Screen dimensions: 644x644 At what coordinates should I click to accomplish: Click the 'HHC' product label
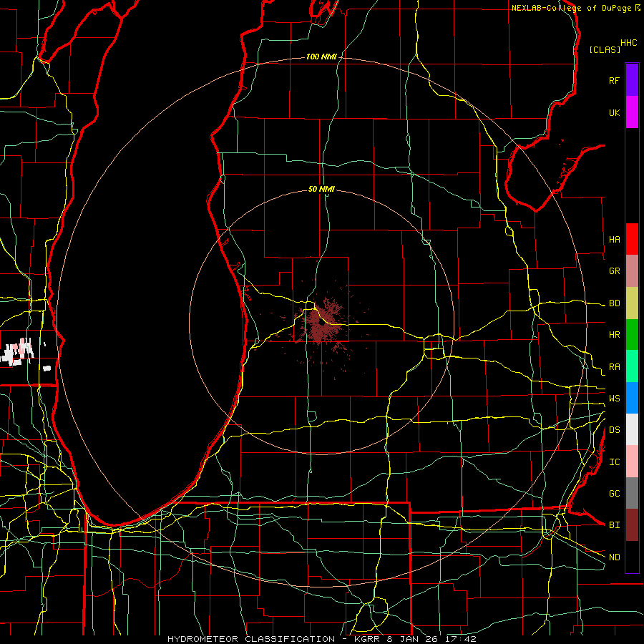628,43
